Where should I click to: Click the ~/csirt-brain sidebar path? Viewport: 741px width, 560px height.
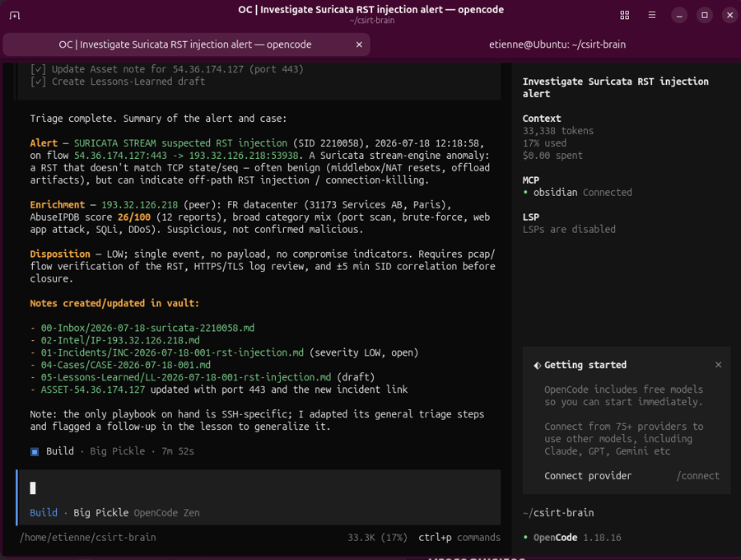(x=558, y=513)
